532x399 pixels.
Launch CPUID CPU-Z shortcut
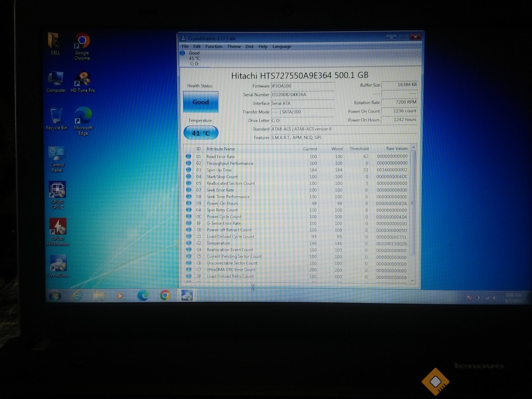click(57, 195)
